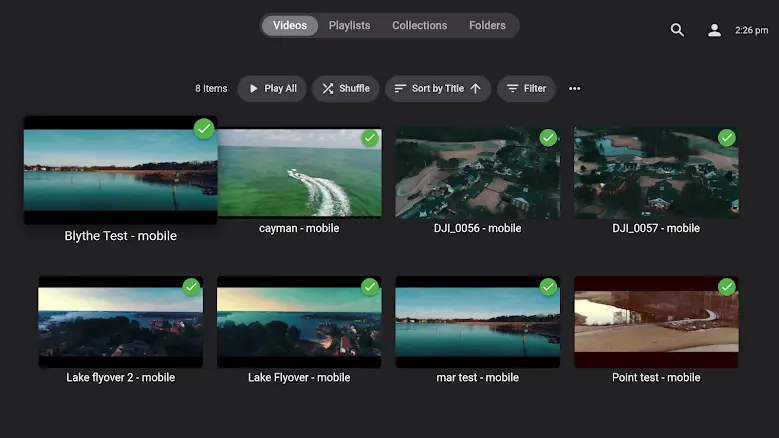The width and height of the screenshot is (779, 438).
Task: Toggle checkmark on DJI_0056 thumbnail
Action: (548, 138)
